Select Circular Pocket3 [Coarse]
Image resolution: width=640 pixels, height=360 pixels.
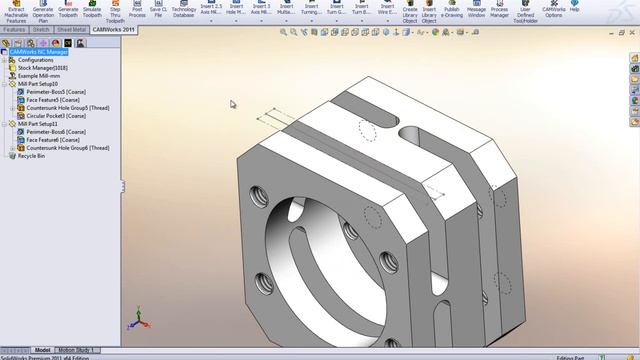(x=56, y=116)
